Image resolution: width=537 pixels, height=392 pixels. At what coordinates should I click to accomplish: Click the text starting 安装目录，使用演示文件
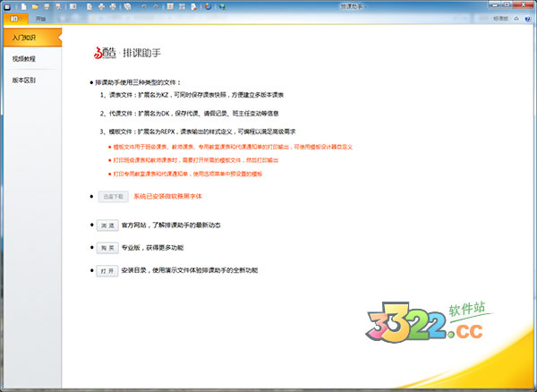[190, 270]
